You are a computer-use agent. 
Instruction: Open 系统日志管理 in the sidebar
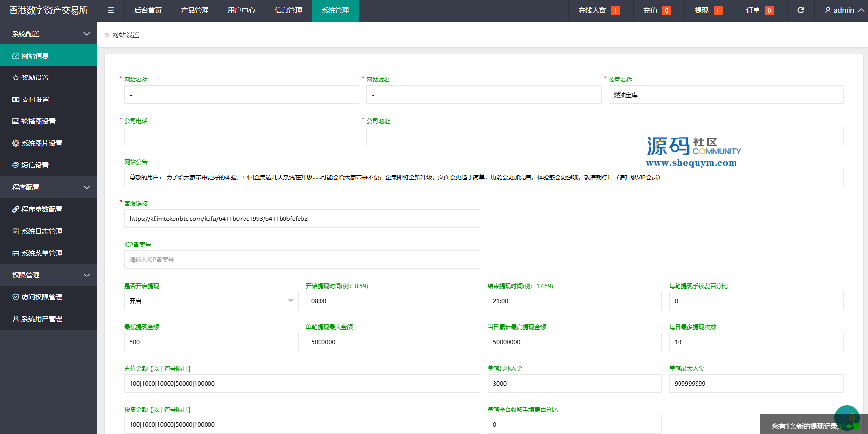[41, 231]
